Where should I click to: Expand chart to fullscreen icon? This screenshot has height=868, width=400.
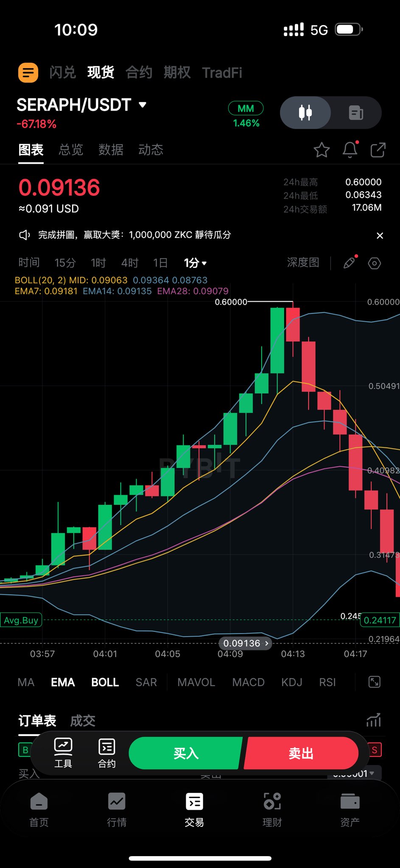(375, 682)
